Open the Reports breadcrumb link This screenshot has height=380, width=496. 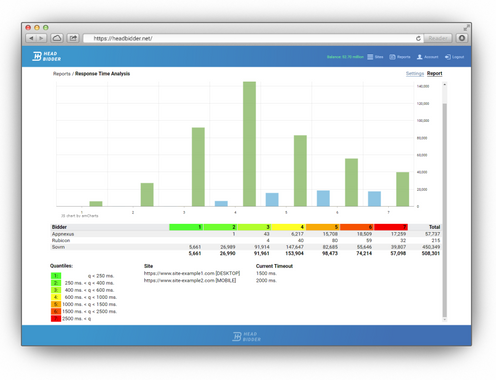click(62, 74)
